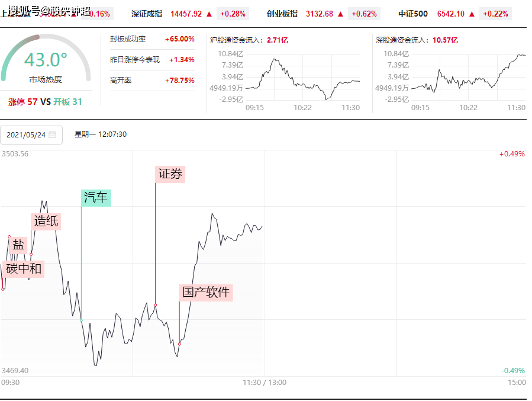Select the 创业板指 index label

[x=282, y=14]
